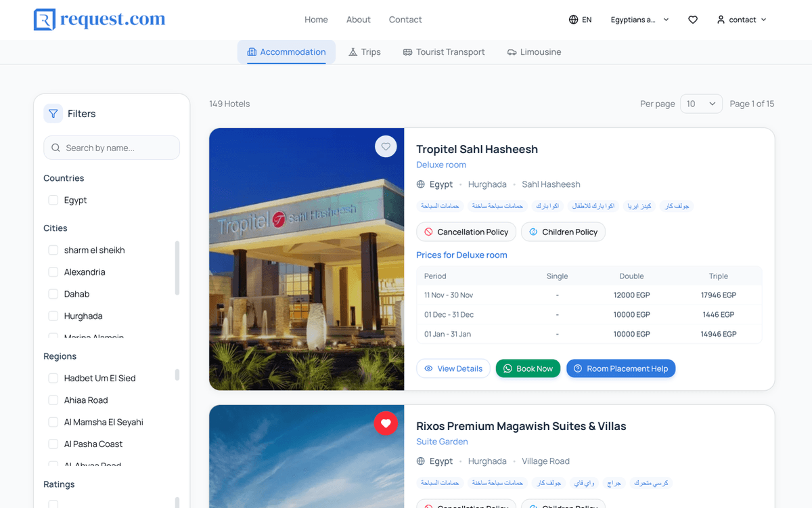The height and width of the screenshot is (508, 812).
Task: Click the 149 Hotels count
Action: pos(229,104)
